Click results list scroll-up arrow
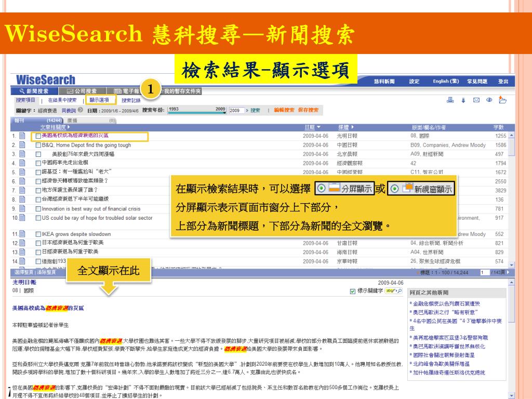Screen dimensions: 532x399 511,136
